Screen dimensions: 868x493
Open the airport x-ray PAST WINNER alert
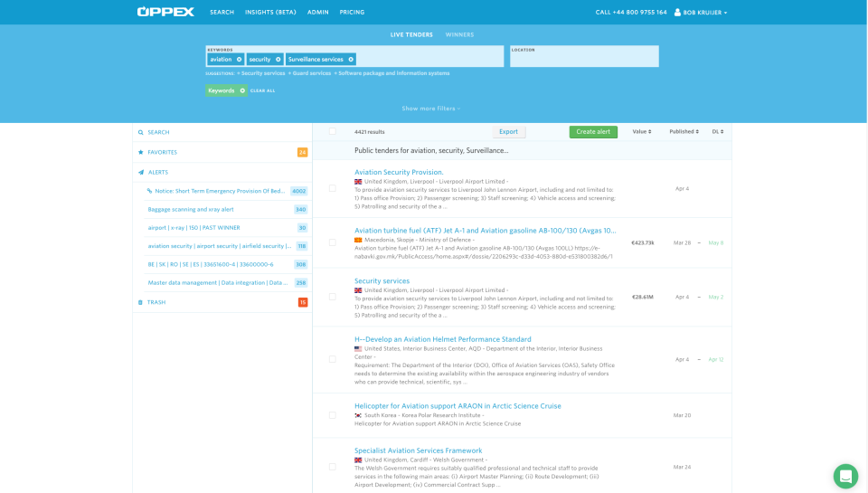point(193,228)
